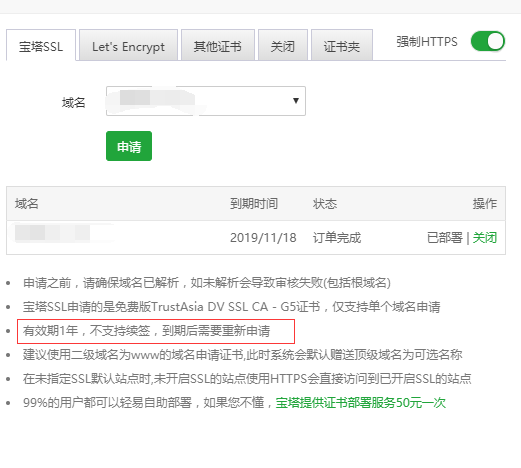The image size is (521, 468).
Task: Select the 其他证书 tab
Action: (218, 45)
